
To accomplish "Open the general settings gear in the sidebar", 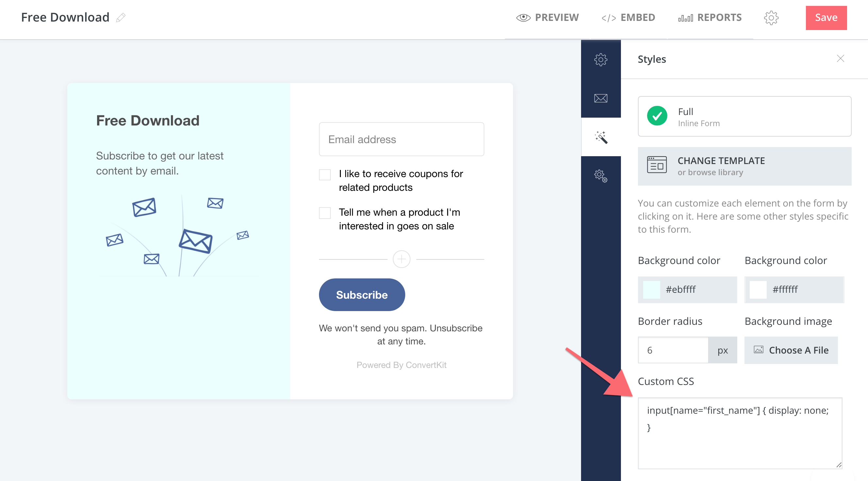I will (x=600, y=59).
